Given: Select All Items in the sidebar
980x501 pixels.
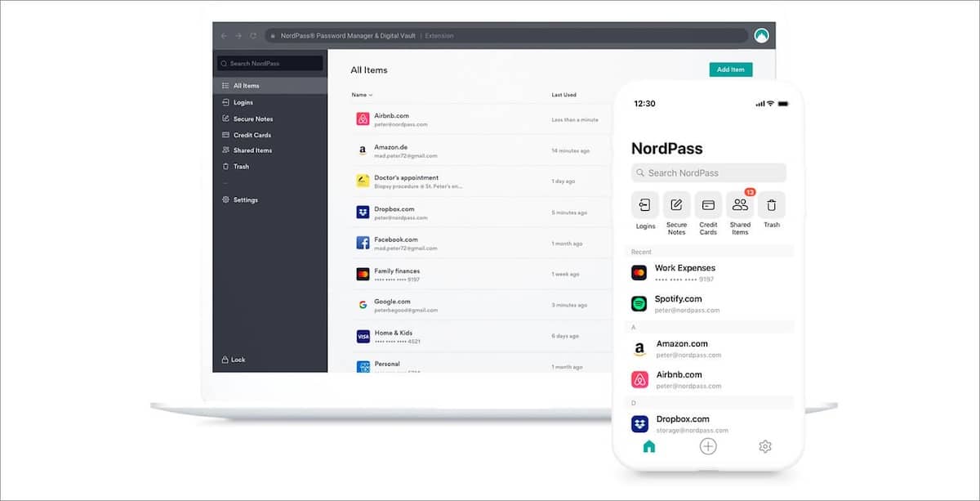Looking at the screenshot, I should [x=269, y=86].
